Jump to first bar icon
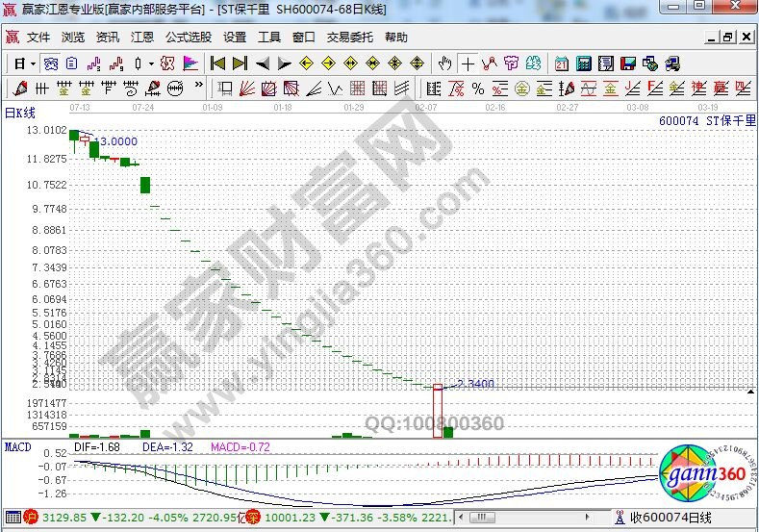The width and height of the screenshot is (759, 532). pos(217,63)
